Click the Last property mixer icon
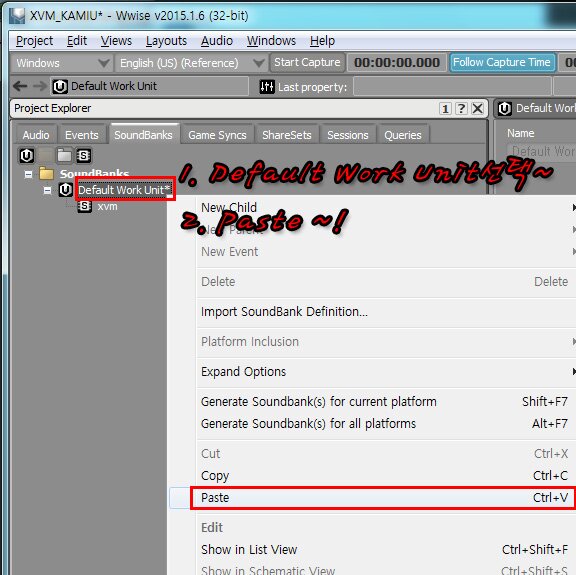 (x=267, y=87)
